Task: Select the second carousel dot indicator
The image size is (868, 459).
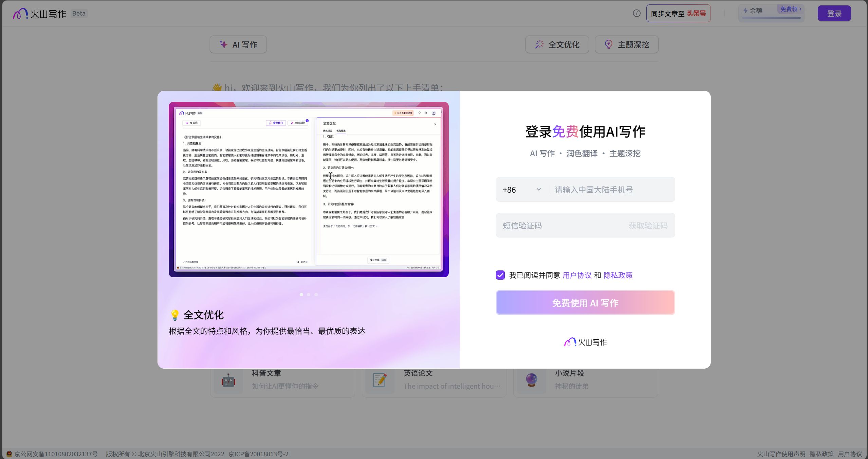Action: point(309,295)
